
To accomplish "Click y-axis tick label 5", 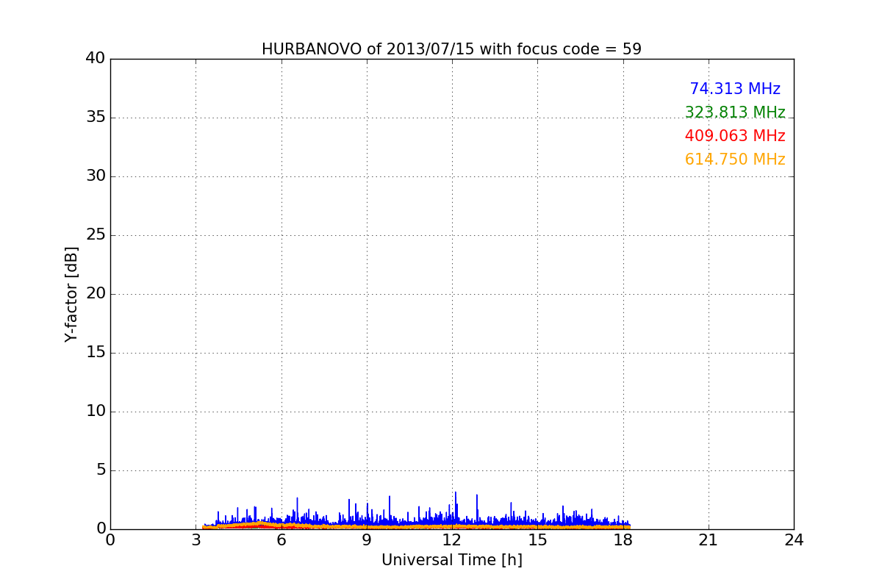I will [101, 470].
